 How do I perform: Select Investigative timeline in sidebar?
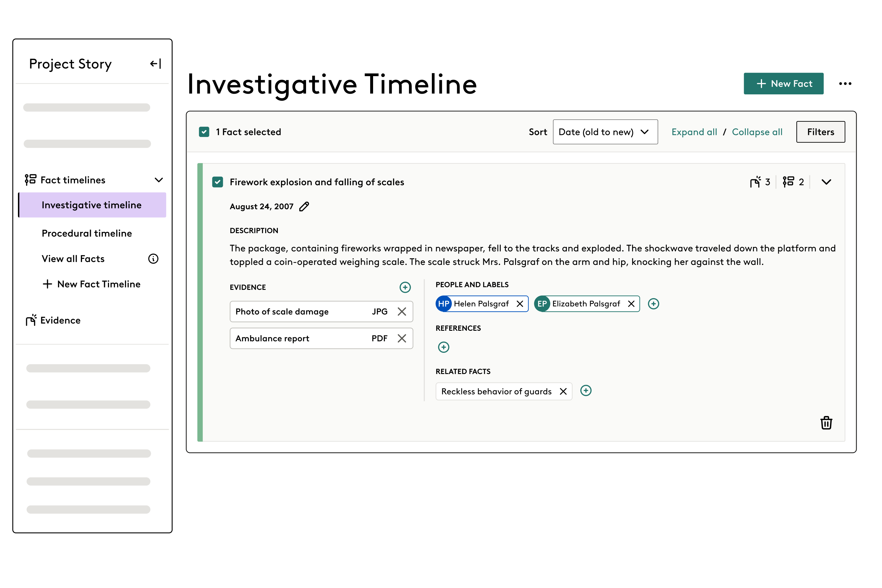coord(92,205)
